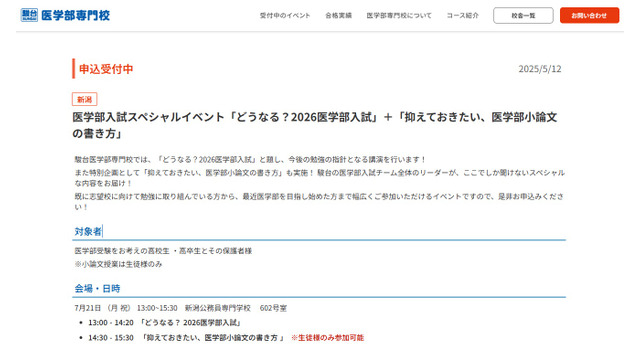Click the 対象者 section heading
This screenshot has height=360, width=640.
click(88, 231)
